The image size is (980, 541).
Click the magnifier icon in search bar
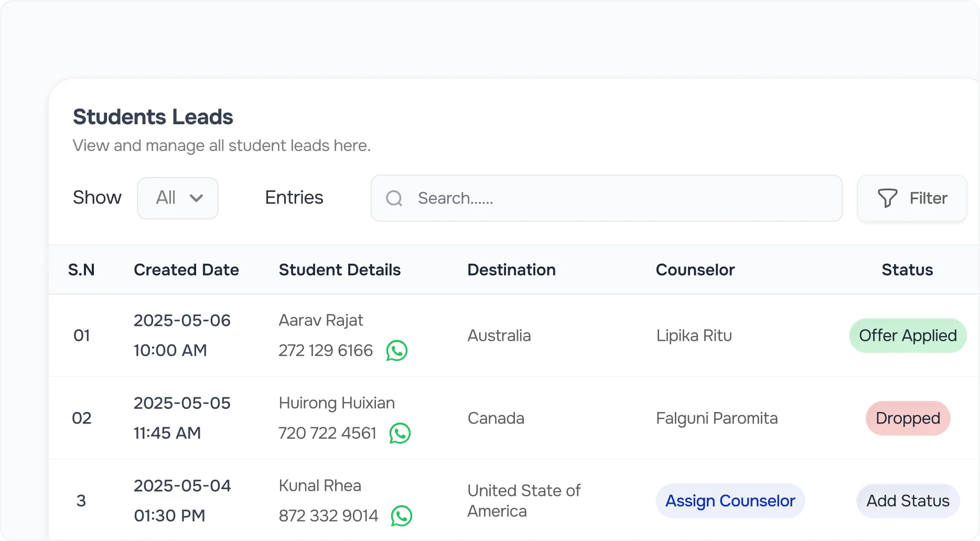(x=394, y=198)
